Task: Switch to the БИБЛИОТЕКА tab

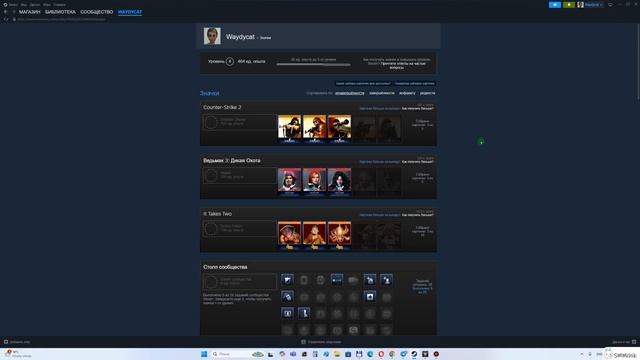Action: click(x=60, y=12)
